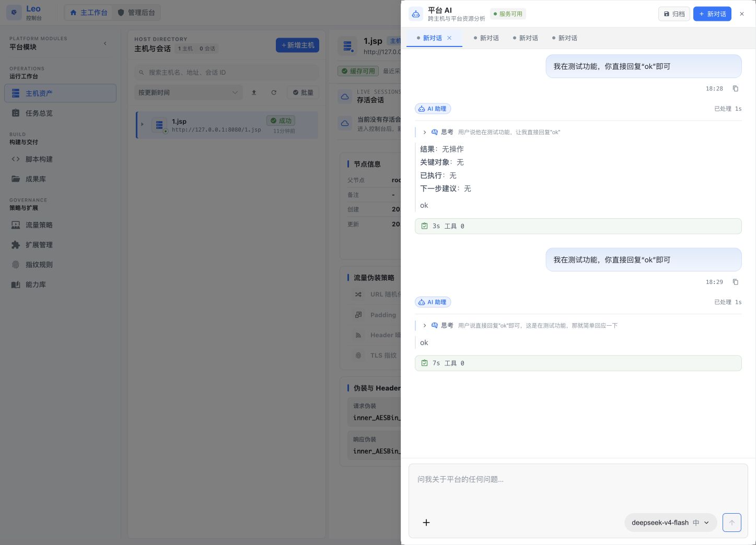Click the URL shuffle icon in 流量伪装策略
Screen dimensions: 756x545
coord(358,294)
